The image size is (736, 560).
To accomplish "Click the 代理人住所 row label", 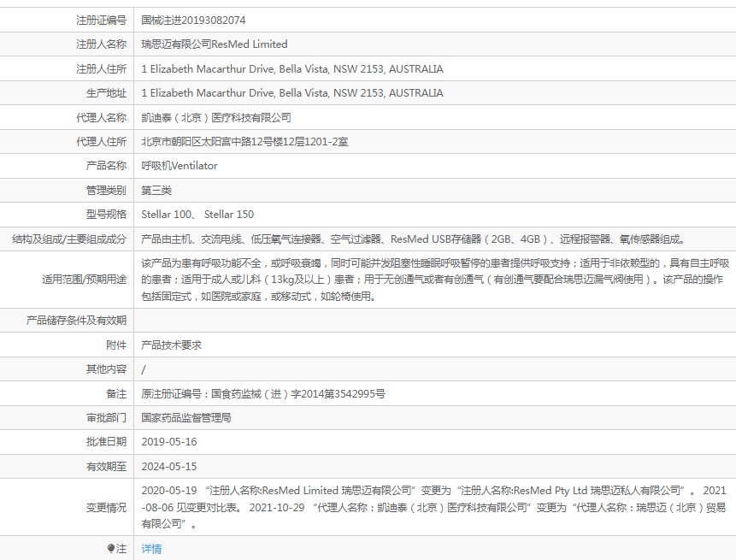I will 102,142.
